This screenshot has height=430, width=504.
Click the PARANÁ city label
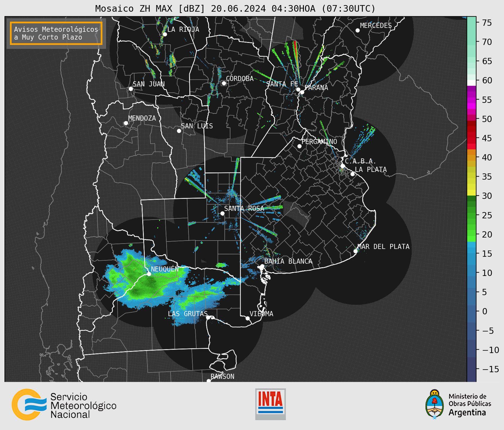pyautogui.click(x=316, y=88)
